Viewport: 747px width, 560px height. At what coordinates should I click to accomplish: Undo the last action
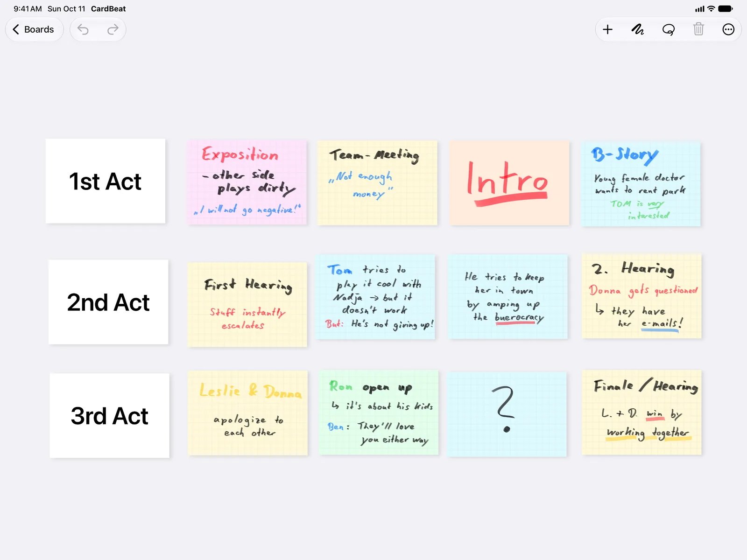tap(83, 29)
